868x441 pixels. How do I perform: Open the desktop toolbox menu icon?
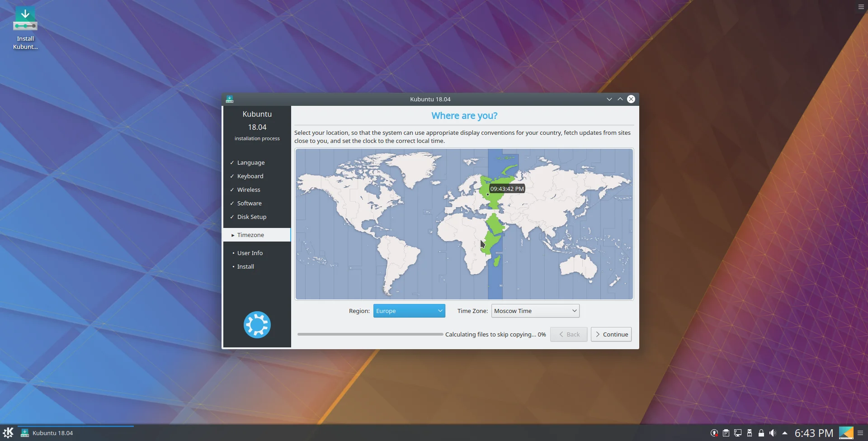point(861,7)
